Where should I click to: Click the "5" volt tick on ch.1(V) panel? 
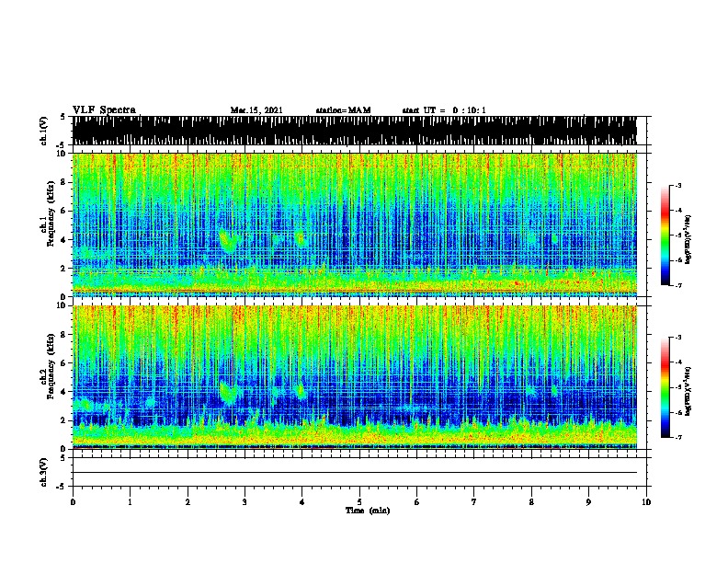(x=63, y=117)
